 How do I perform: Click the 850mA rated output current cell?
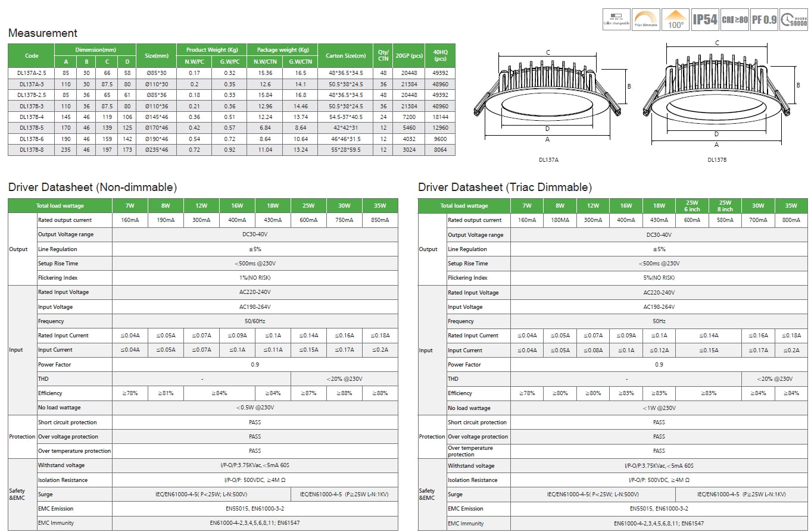380,220
